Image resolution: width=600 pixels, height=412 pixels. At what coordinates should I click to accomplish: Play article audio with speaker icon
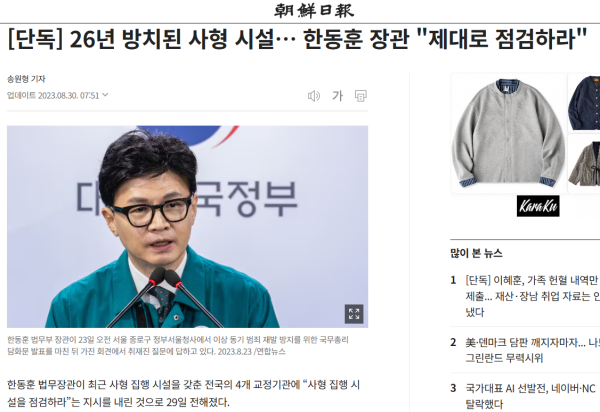point(314,96)
